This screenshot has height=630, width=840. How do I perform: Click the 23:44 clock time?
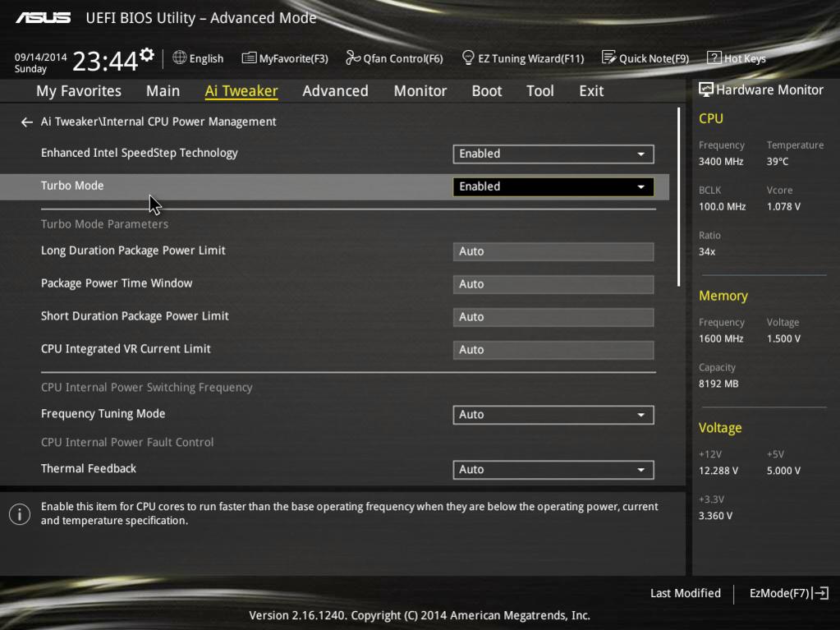coord(105,61)
